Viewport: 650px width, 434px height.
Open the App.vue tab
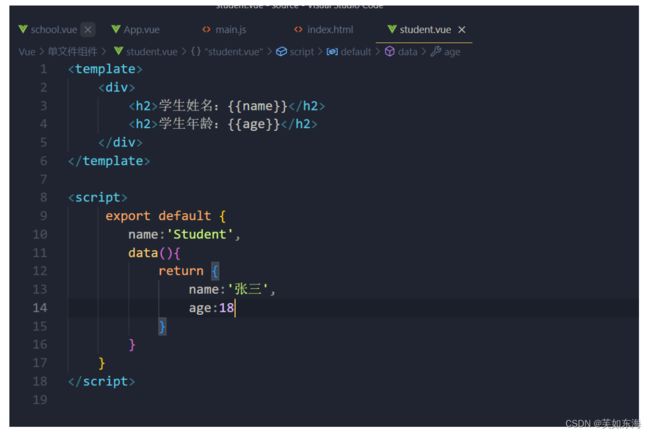141,30
